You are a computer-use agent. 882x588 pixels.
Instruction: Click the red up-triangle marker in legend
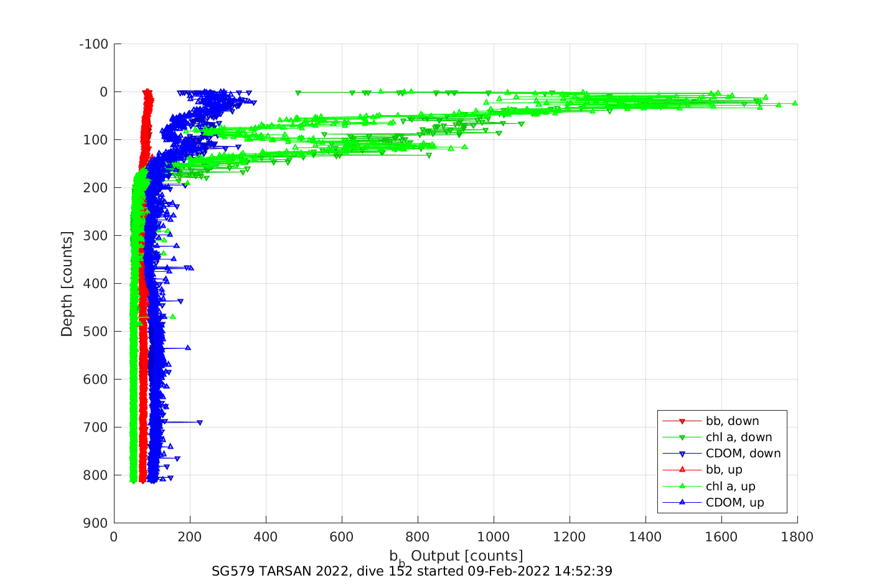coord(682,470)
